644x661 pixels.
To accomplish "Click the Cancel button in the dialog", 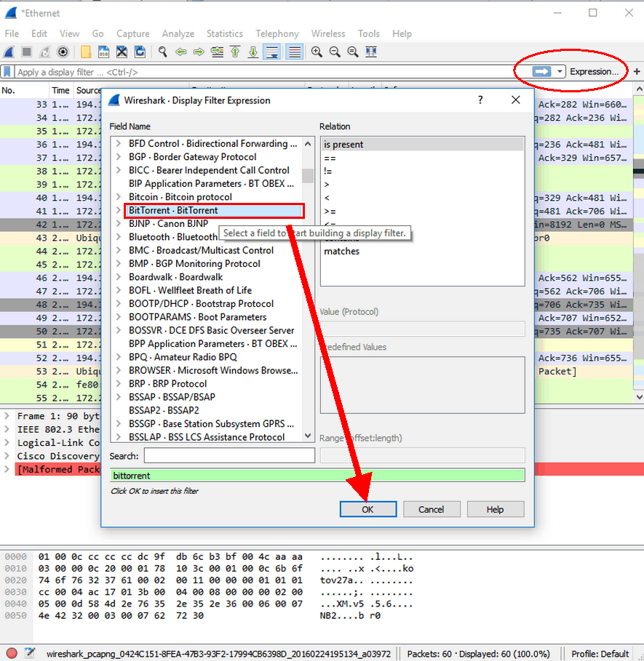I will tap(432, 509).
